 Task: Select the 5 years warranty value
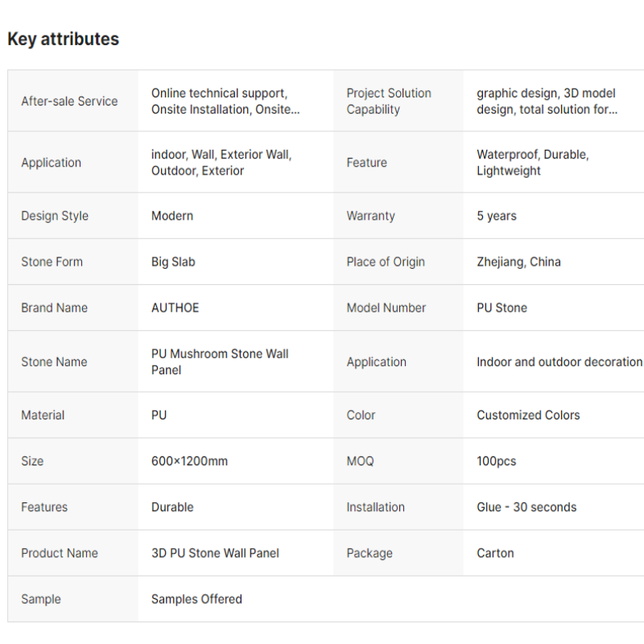pos(497,216)
